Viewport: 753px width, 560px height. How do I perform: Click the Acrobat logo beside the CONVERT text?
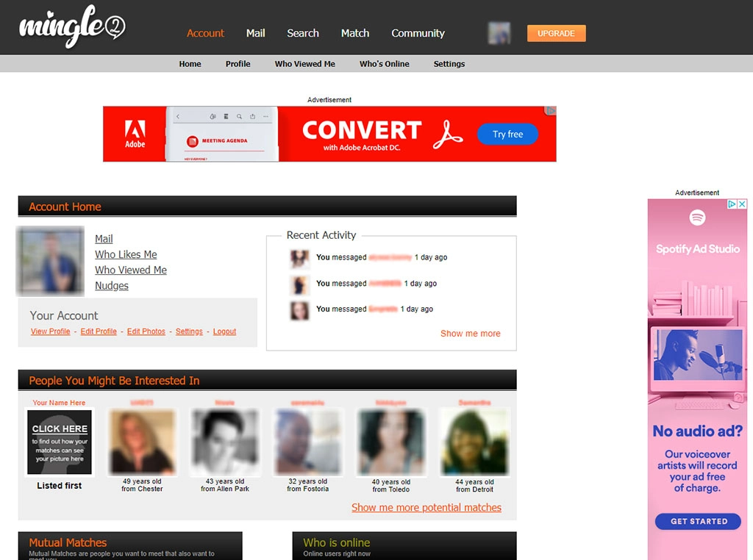click(449, 133)
